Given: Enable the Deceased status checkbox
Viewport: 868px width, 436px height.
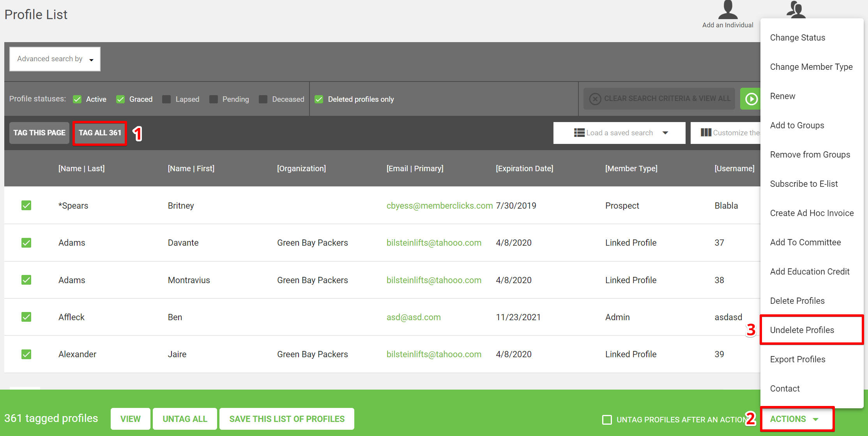Looking at the screenshot, I should coord(263,99).
